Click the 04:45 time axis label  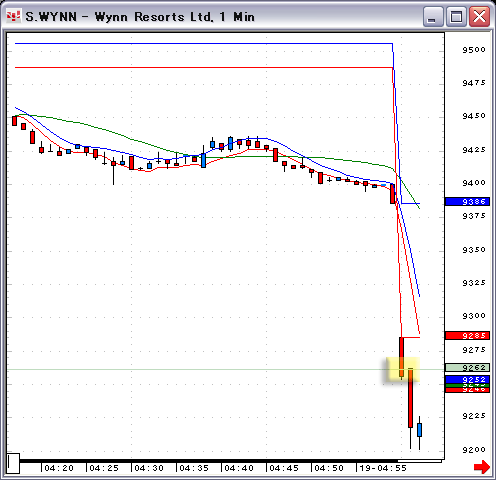284,468
